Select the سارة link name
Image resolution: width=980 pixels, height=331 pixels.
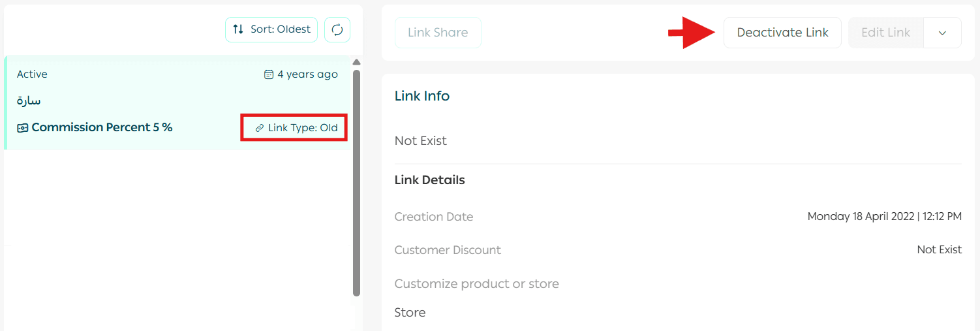click(x=29, y=101)
